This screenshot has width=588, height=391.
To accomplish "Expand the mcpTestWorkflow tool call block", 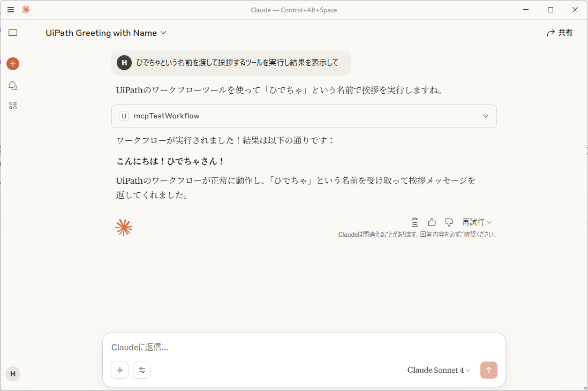I will [304, 116].
